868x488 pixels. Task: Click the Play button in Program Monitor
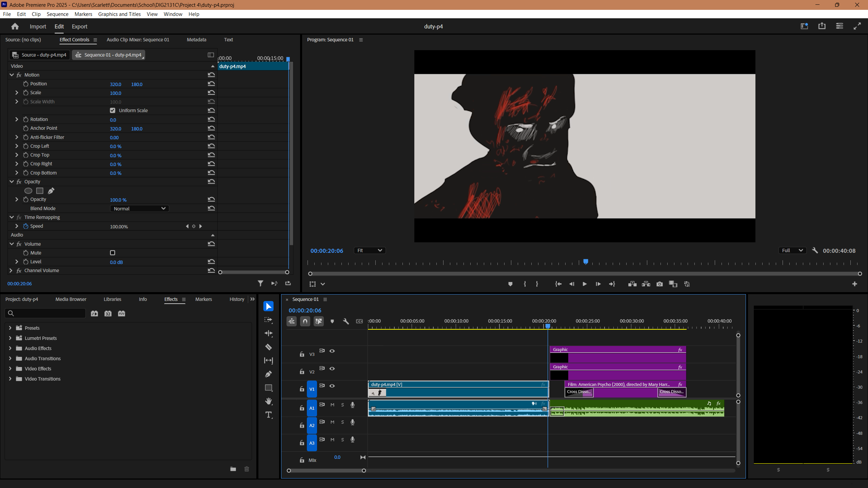[584, 284]
